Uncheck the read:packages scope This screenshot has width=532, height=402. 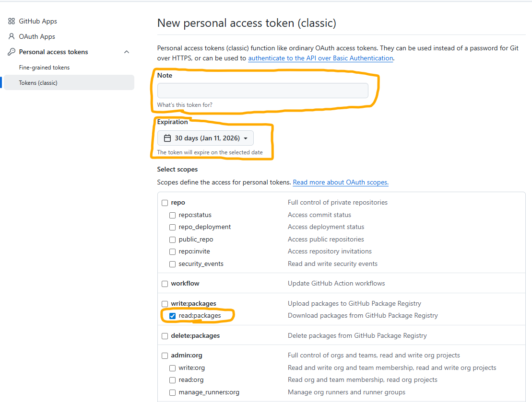tap(173, 316)
